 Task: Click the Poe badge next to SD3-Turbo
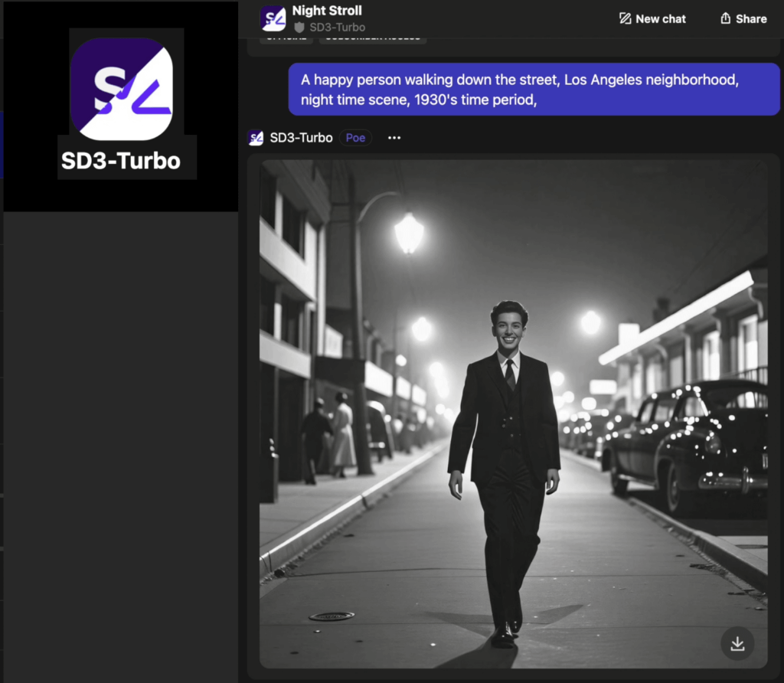tap(355, 138)
